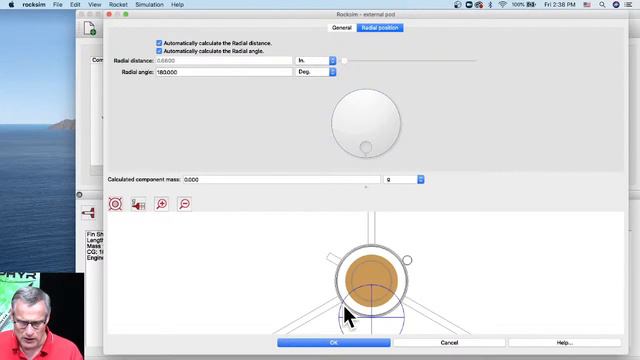Click the Help... button

point(565,342)
